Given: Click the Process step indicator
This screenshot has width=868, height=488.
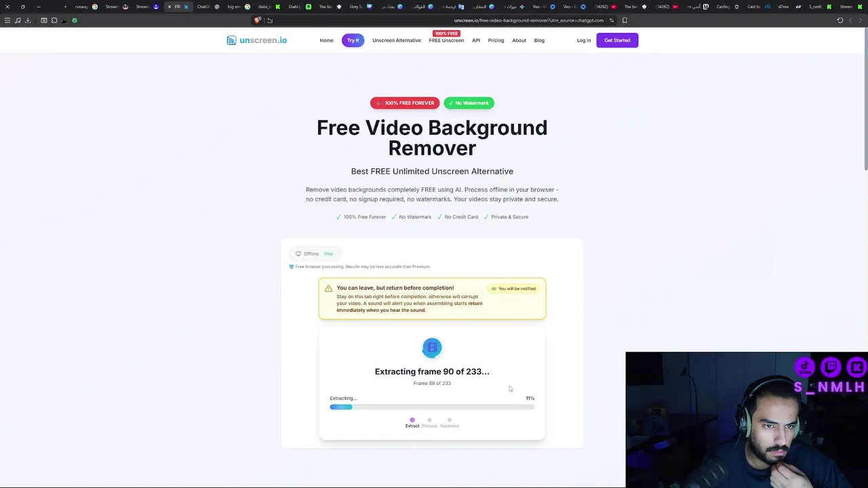Looking at the screenshot, I should (430, 422).
